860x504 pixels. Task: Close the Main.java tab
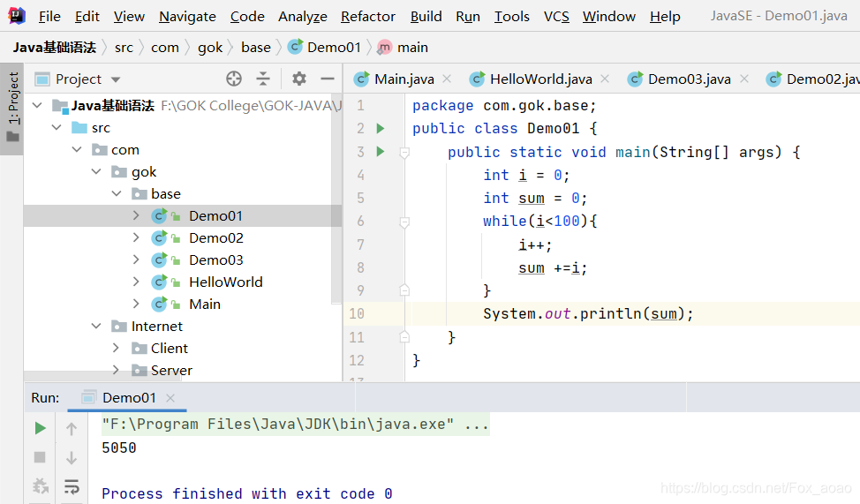[447, 79]
